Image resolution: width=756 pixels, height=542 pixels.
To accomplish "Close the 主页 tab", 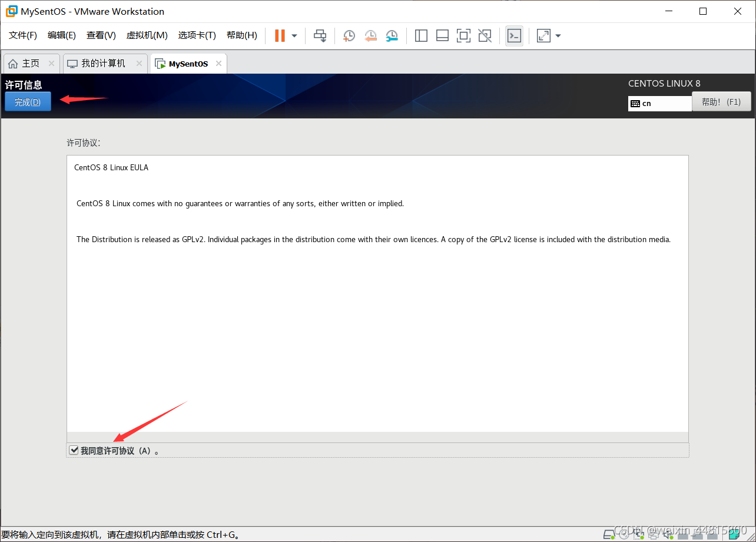I will point(51,64).
